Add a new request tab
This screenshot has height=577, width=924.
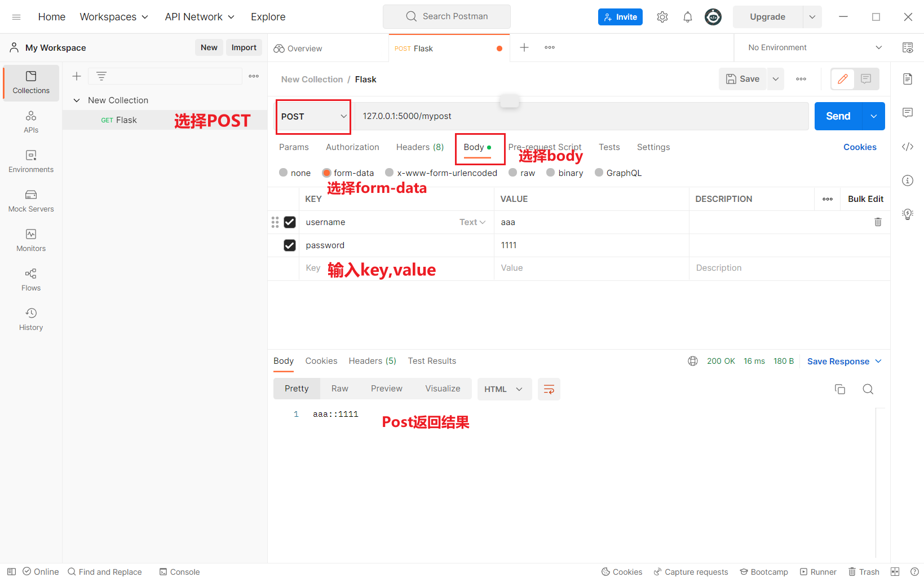click(x=524, y=47)
